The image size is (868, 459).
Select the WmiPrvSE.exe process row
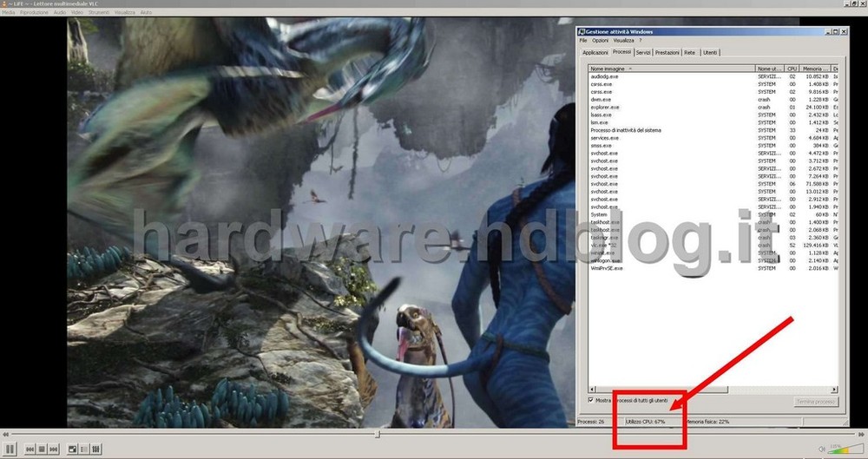pos(713,268)
